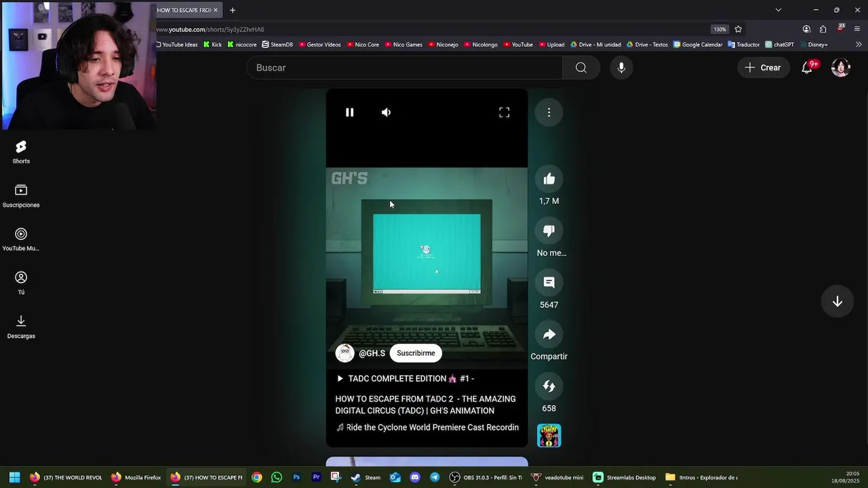Screen dimensions: 868x488
Task: Open the Nico Games bookmark
Action: point(403,45)
